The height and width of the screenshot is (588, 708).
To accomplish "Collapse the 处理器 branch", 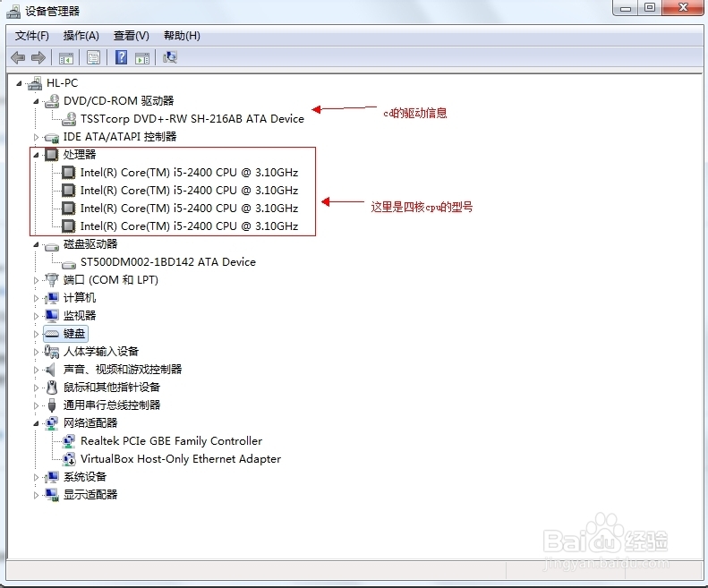I will 36,155.
